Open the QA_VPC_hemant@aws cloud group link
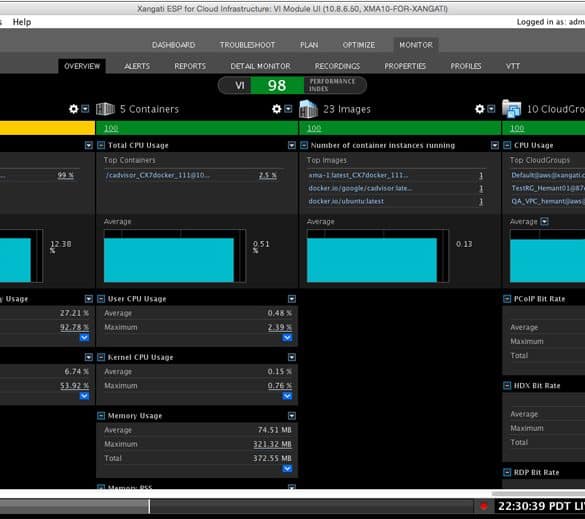 tap(548, 201)
